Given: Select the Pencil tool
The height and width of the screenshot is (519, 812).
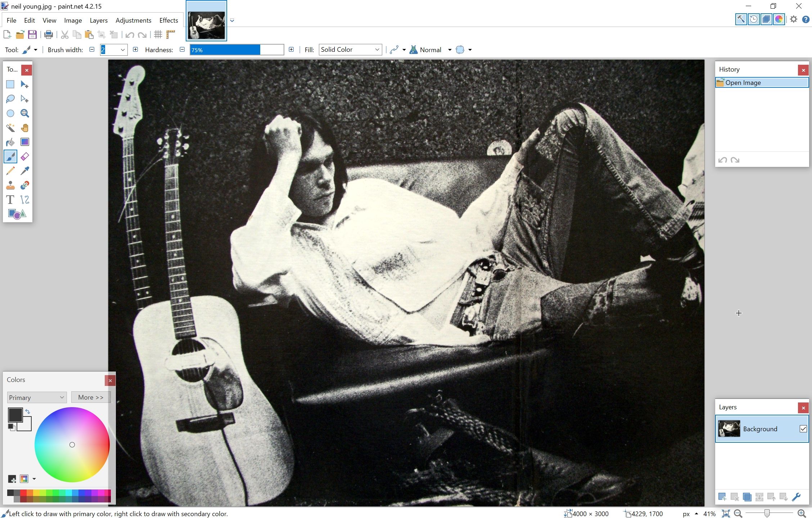Looking at the screenshot, I should point(10,172).
